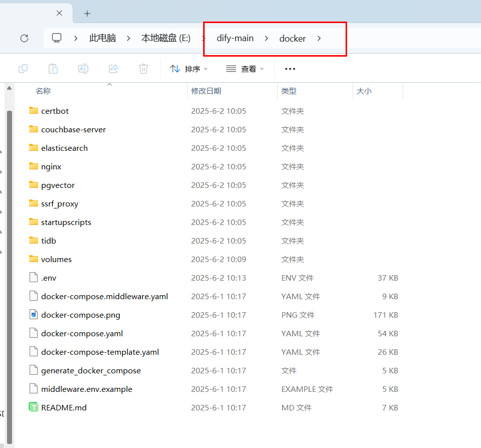Expand chevron before 此电脑 in breadcrumb
Viewport: 481px width, 448px height.
click(76, 38)
